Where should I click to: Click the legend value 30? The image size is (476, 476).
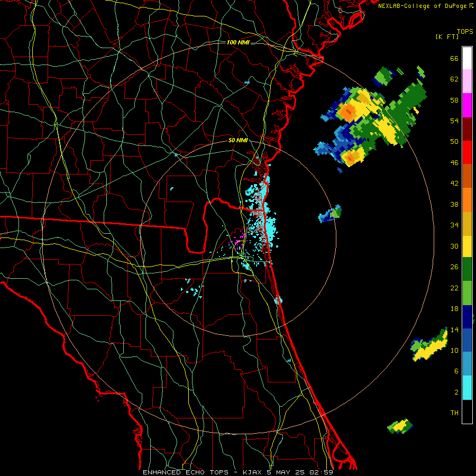pos(454,246)
